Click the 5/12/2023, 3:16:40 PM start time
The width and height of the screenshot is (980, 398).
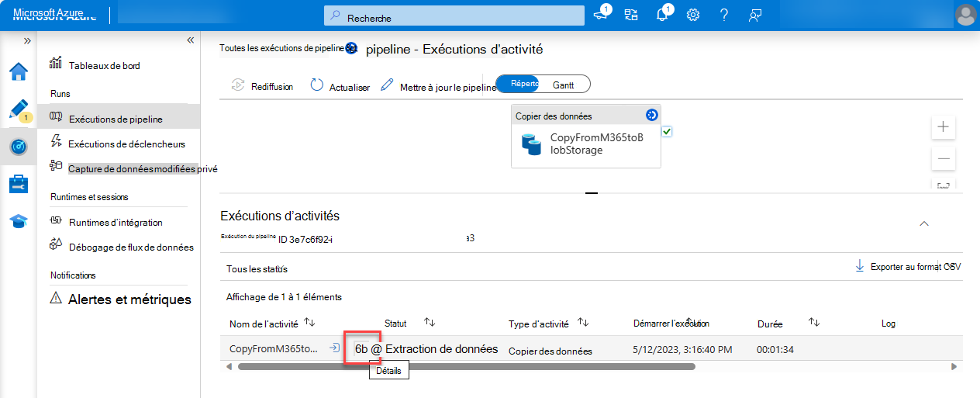tap(682, 350)
